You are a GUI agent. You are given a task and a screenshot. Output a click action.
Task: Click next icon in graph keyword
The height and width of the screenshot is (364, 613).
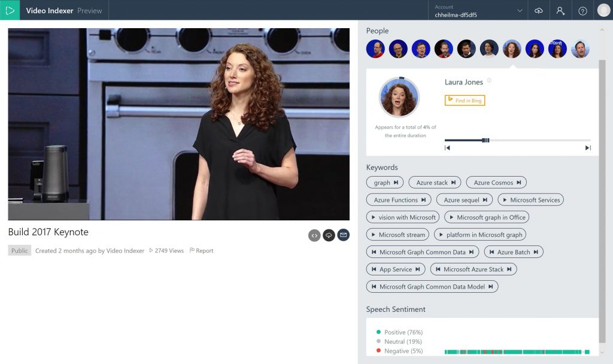[x=396, y=183]
